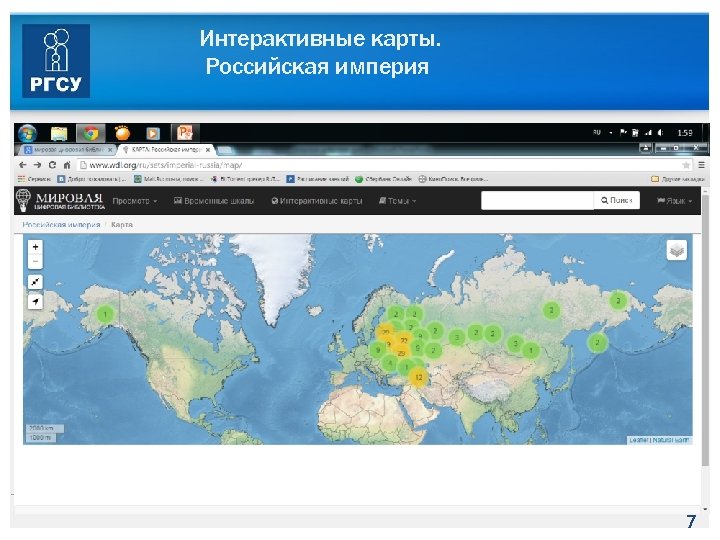
Task: Select the КАРТА Российская империя tab
Action: pos(164,150)
